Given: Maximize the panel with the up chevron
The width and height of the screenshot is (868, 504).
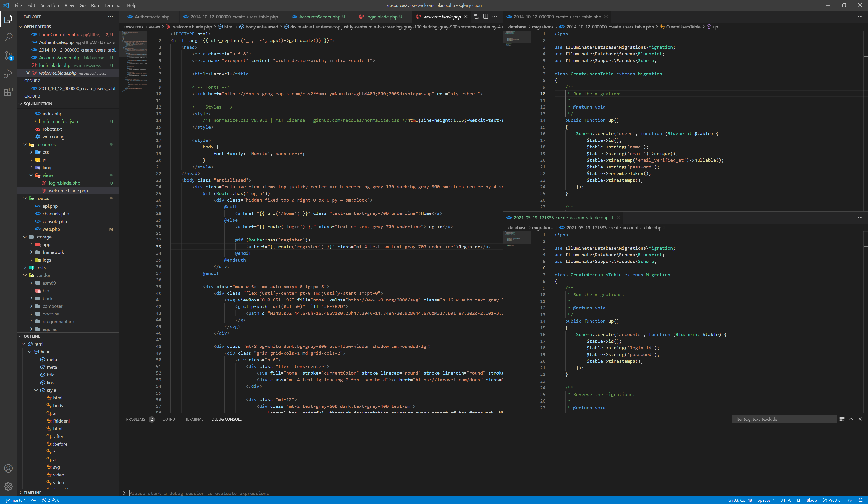Looking at the screenshot, I should click(851, 419).
